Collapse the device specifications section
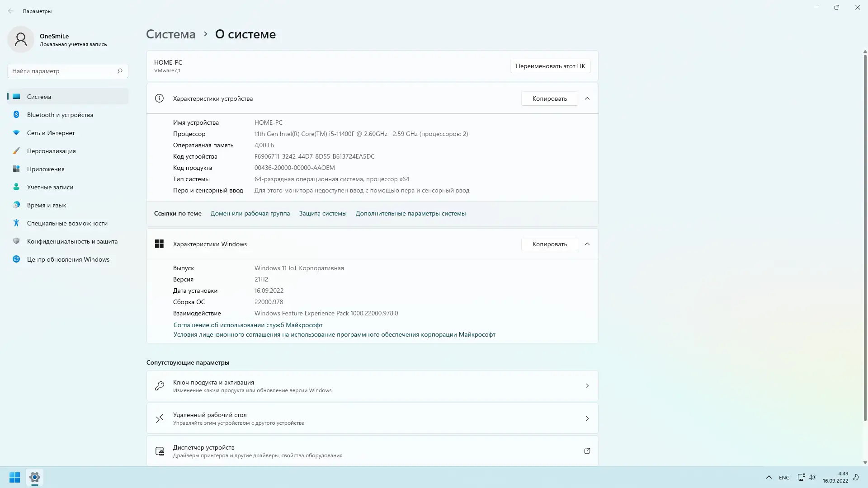868x488 pixels. (x=587, y=99)
